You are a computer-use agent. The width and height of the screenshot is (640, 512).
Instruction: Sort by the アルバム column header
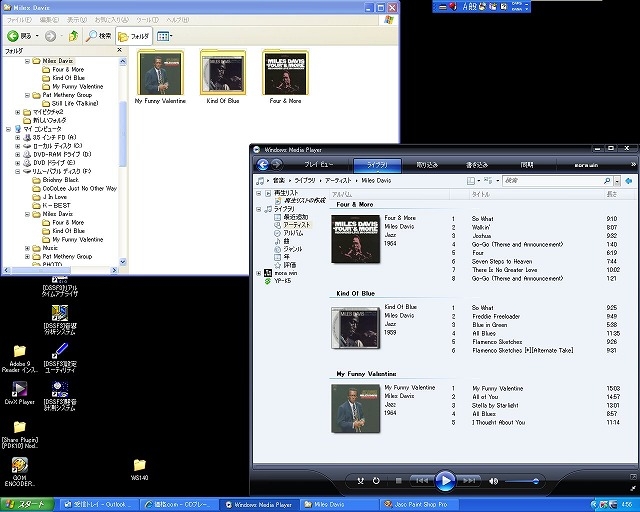[389, 194]
